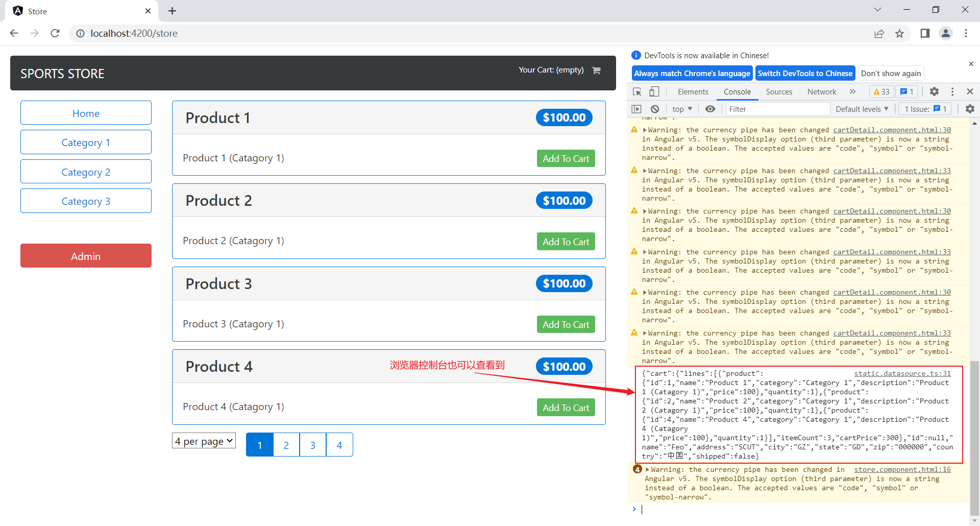The width and height of the screenshot is (980, 526).
Task: Go to page 4 of products
Action: (x=339, y=445)
